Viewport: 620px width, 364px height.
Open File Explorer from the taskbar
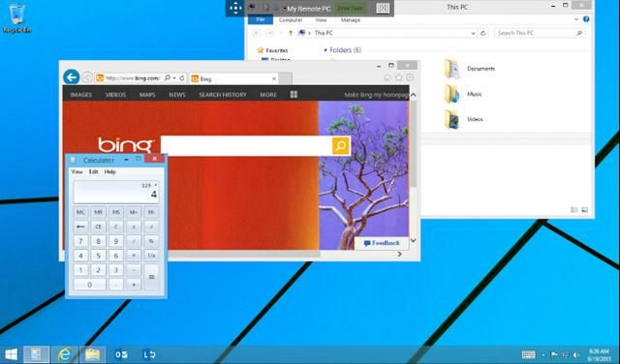[x=92, y=354]
